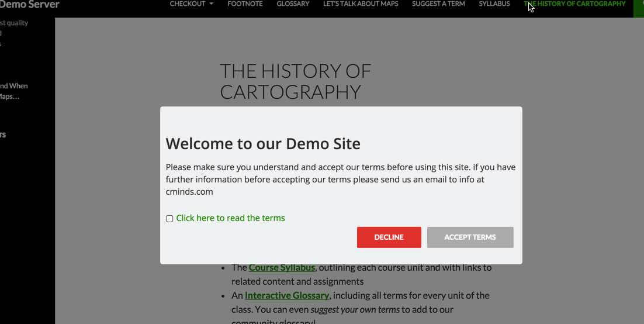Go to the GLOSSARY page
644x324 pixels.
293,4
